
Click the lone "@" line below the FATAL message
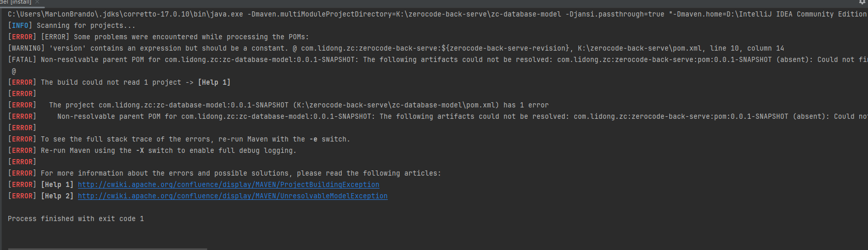14,71
